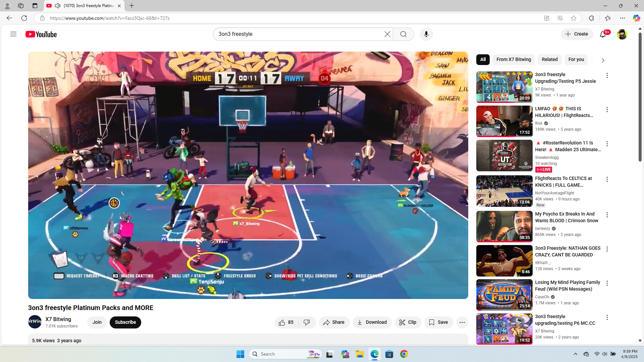The image size is (644, 362).
Task: Subscribe to X7 Bitwing
Action: tap(125, 322)
